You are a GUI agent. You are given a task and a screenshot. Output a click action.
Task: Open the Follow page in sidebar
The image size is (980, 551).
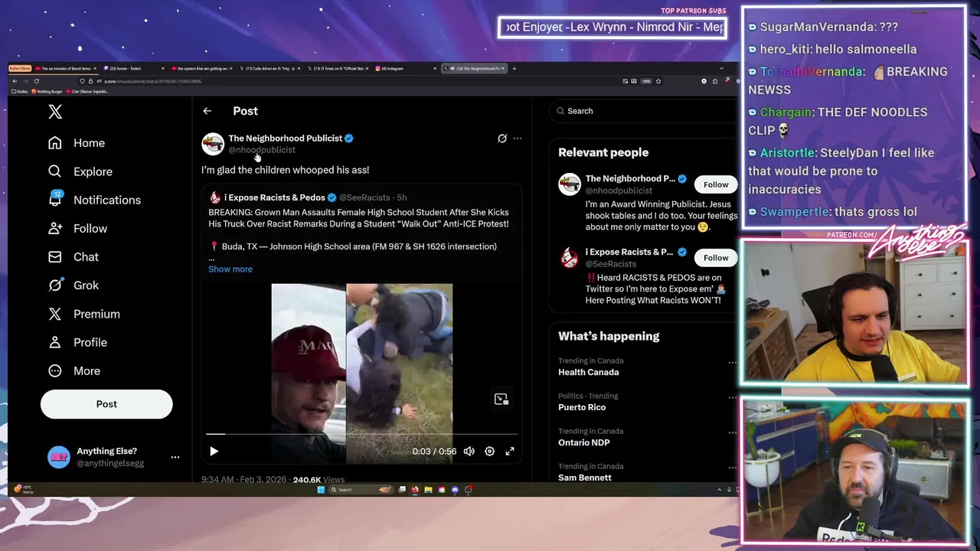[77, 228]
